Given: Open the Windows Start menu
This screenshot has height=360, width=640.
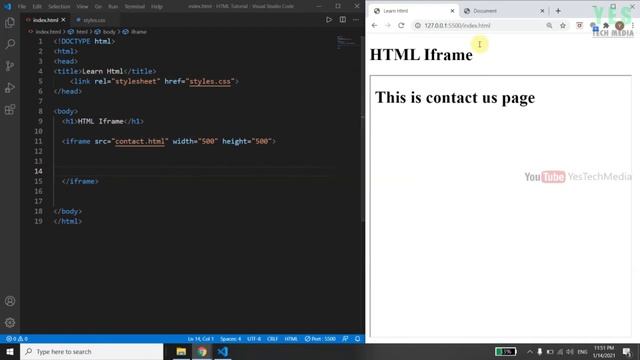Looking at the screenshot, I should click(x=10, y=351).
